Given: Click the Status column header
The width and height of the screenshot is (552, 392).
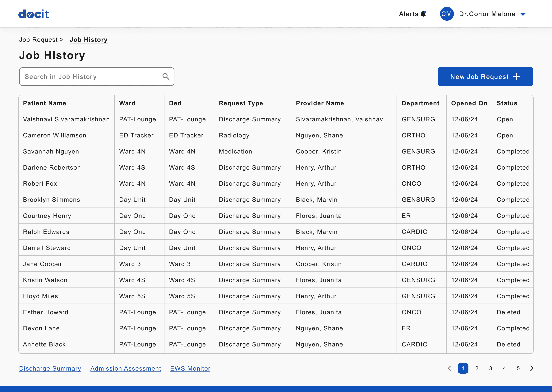Looking at the screenshot, I should click(x=507, y=103).
